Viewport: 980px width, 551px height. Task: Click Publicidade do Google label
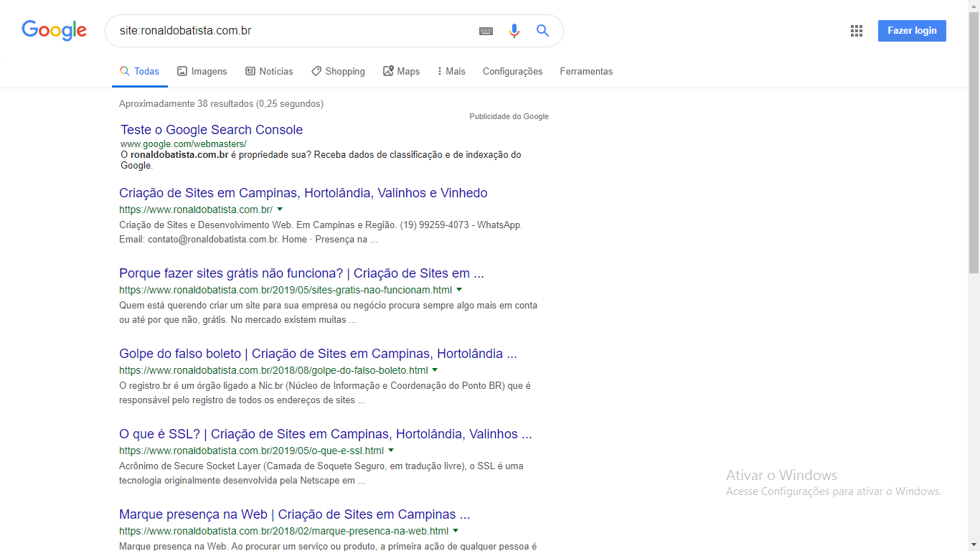click(509, 116)
